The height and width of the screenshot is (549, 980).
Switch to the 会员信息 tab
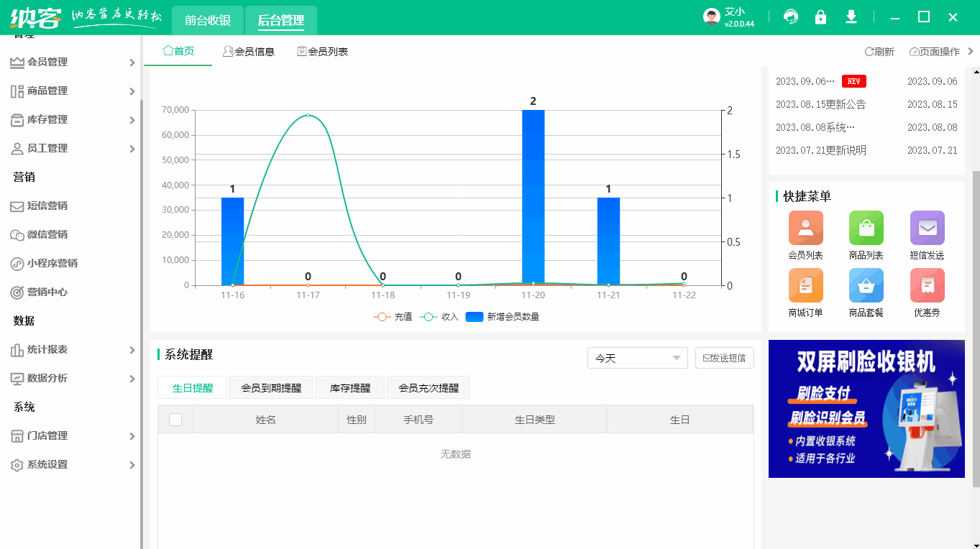(249, 50)
